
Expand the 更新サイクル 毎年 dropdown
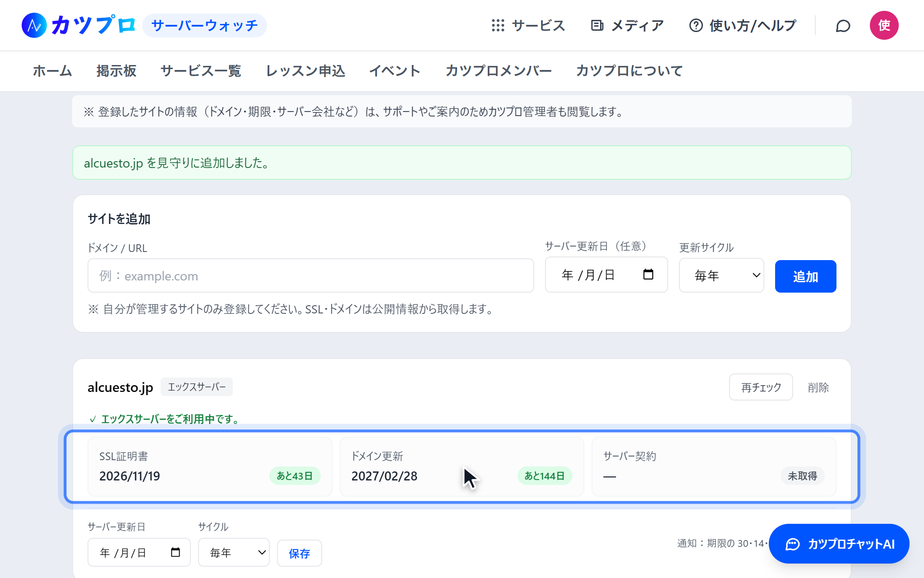[721, 275]
